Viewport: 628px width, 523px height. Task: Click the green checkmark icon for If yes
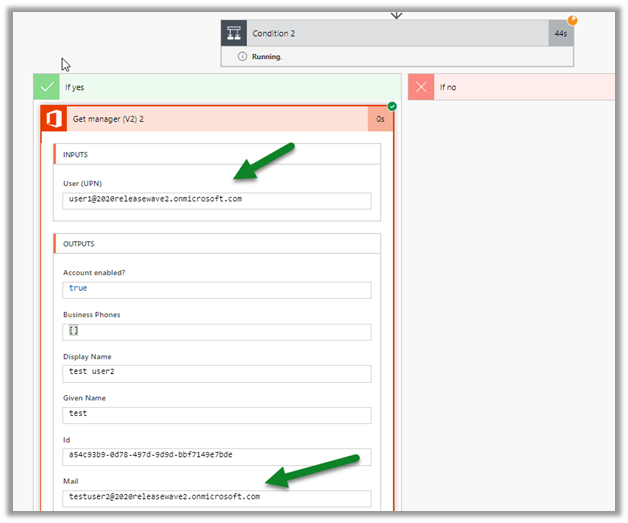click(x=47, y=87)
